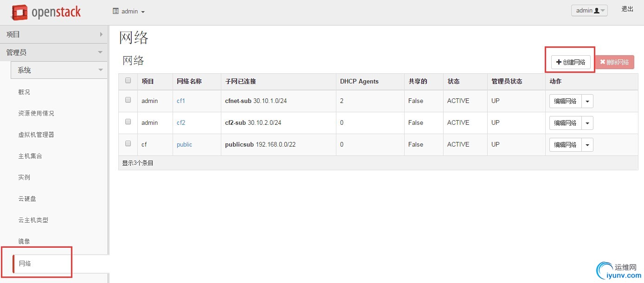The image size is (644, 283).
Task: Open the action dropdown arrow for cf1
Action: [x=587, y=101]
